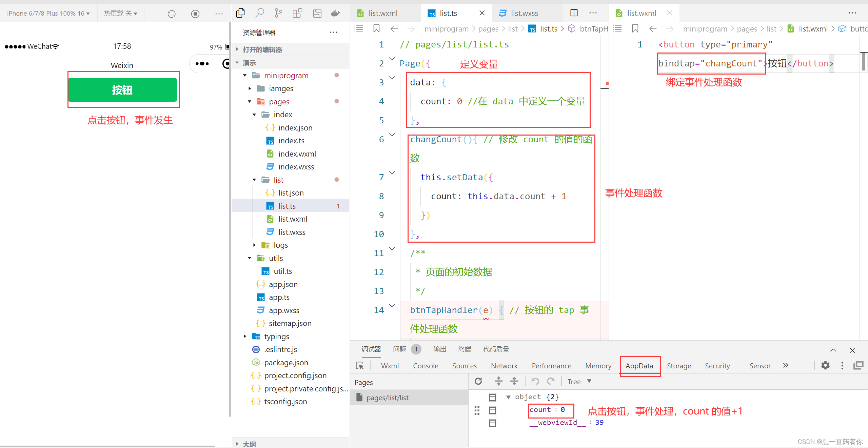Click the AppData refresh icon

[478, 381]
